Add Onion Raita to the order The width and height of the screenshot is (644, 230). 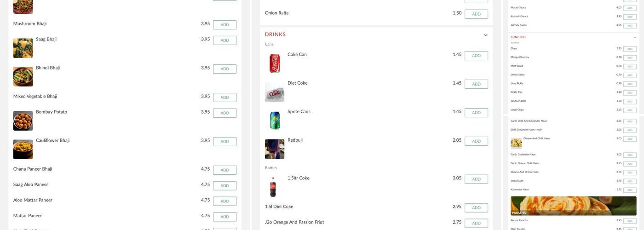[476, 14]
